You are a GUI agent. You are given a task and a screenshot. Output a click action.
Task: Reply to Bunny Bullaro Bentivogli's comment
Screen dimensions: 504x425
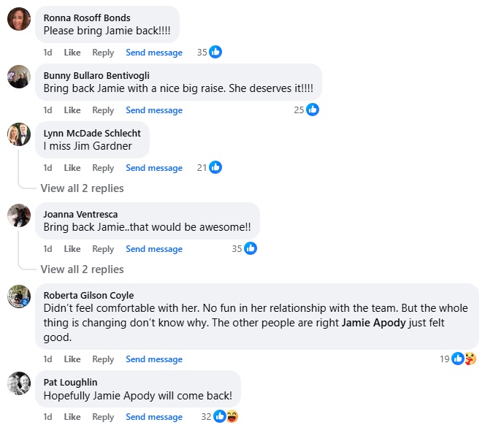tap(103, 110)
